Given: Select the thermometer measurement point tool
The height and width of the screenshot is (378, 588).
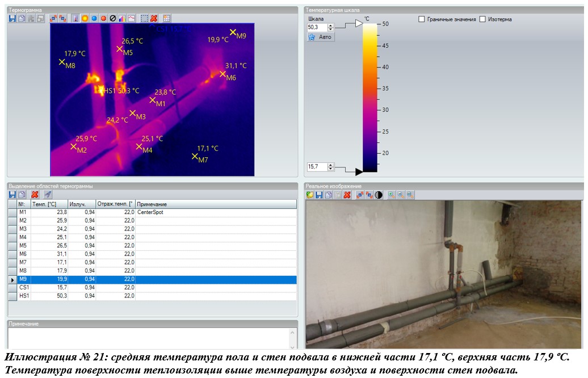Looking at the screenshot, I should click(x=75, y=18).
